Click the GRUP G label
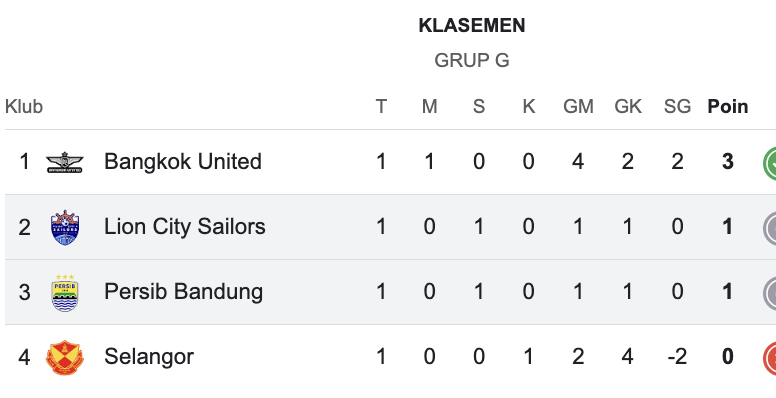 [472, 60]
